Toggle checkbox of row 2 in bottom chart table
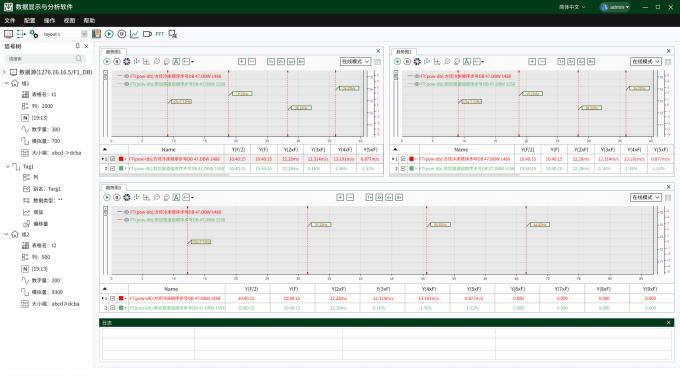This screenshot has width=680, height=382. click(113, 307)
